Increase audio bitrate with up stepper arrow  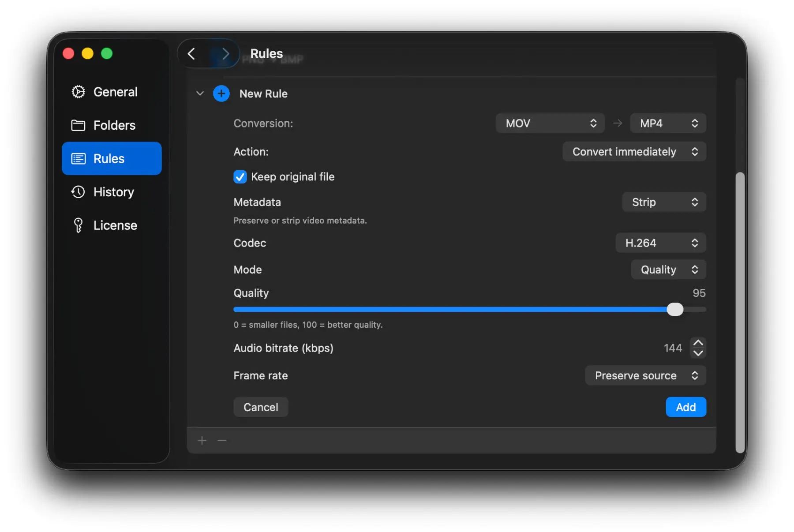tap(698, 343)
